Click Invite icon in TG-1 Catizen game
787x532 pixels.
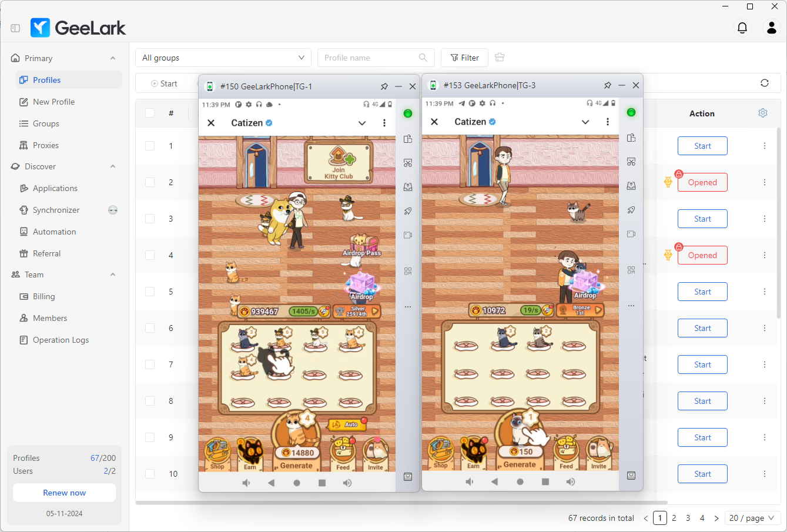376,454
